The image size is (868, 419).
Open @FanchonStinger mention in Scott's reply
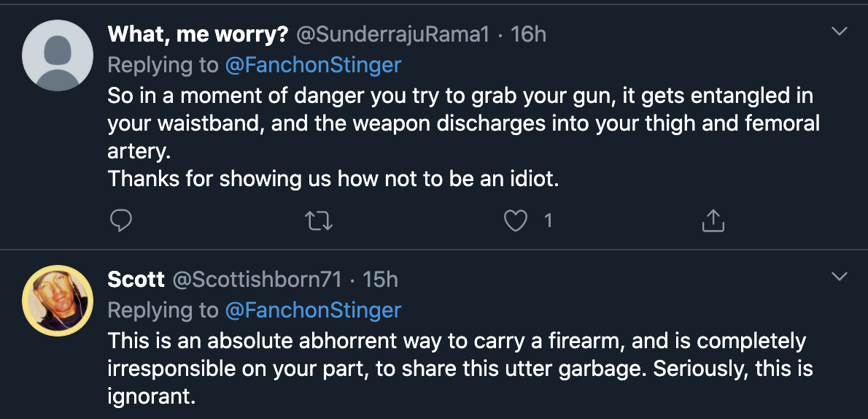(313, 310)
